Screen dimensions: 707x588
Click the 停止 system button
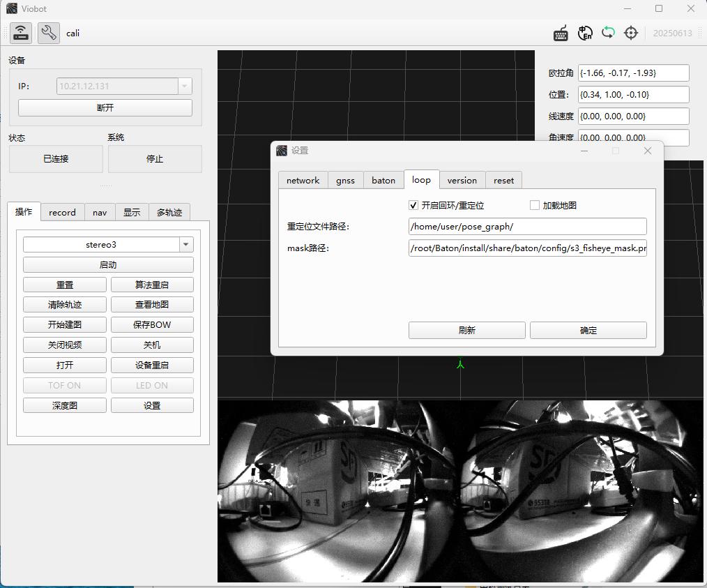click(x=155, y=159)
